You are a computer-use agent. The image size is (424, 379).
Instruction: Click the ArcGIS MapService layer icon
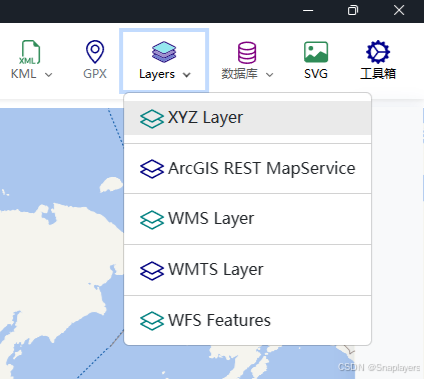[x=152, y=169]
